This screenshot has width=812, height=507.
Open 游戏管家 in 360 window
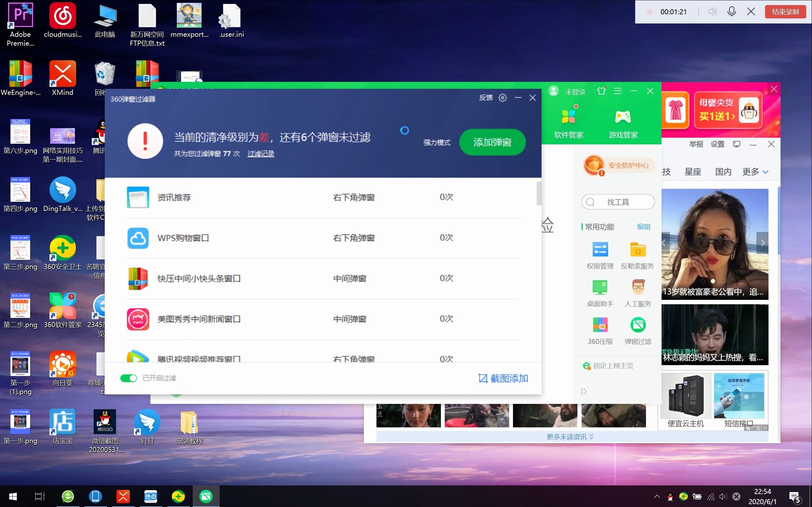tap(623, 124)
